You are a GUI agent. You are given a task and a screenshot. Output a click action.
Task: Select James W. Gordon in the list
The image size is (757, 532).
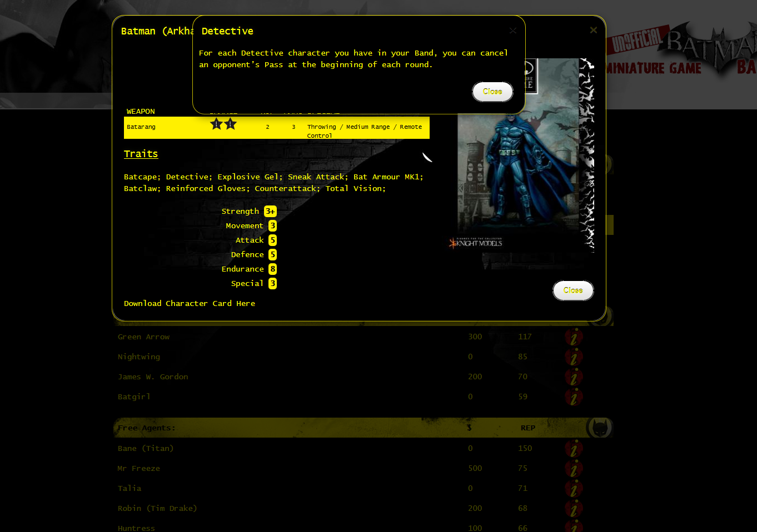tap(153, 377)
